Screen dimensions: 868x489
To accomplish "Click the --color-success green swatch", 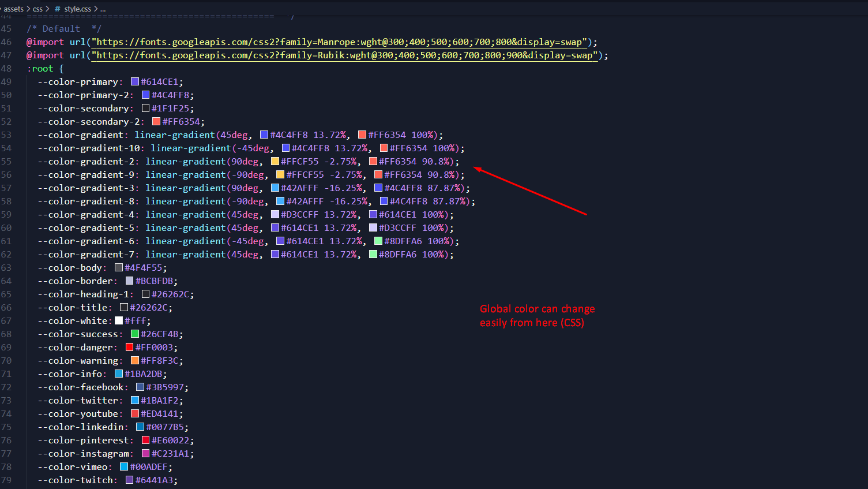I will [x=135, y=334].
